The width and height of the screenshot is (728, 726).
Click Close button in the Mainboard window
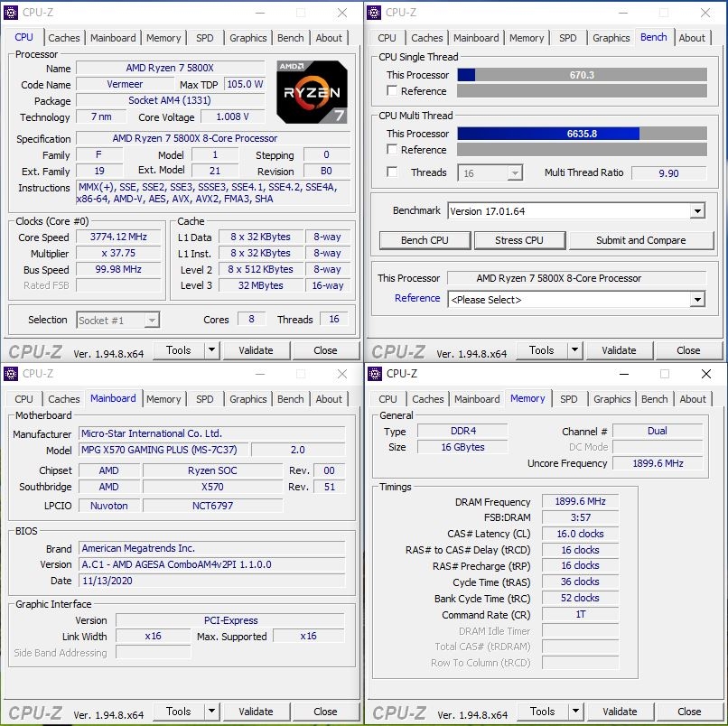325,712
